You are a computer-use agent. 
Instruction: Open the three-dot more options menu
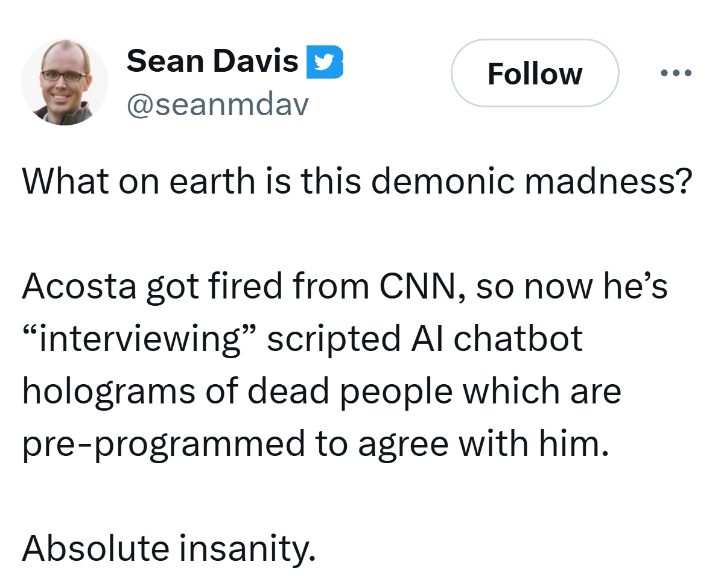click(676, 74)
